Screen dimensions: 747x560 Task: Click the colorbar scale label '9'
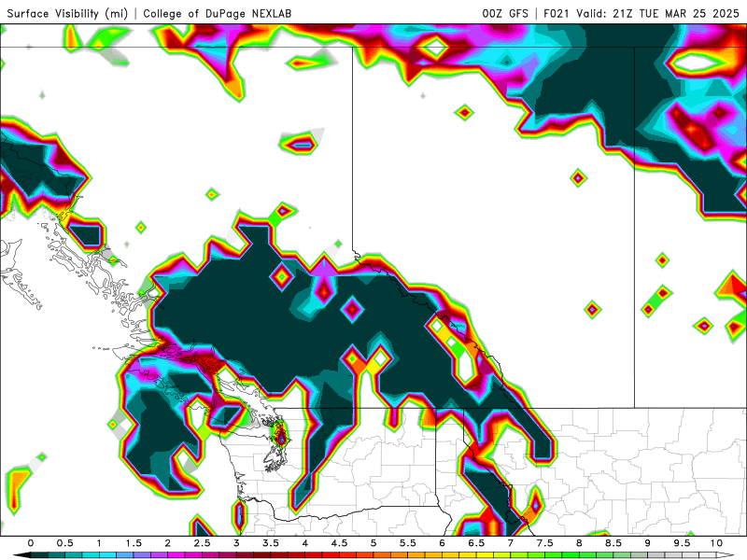pyautogui.click(x=647, y=543)
